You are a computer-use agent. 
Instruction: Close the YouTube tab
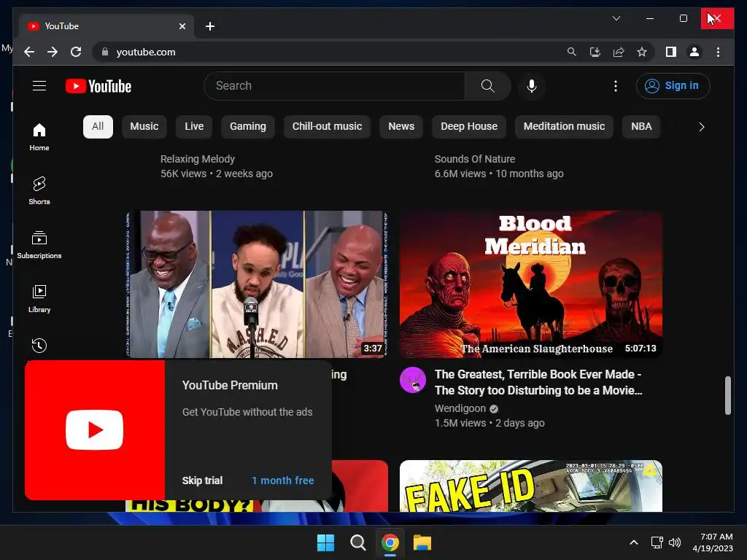[x=182, y=26]
